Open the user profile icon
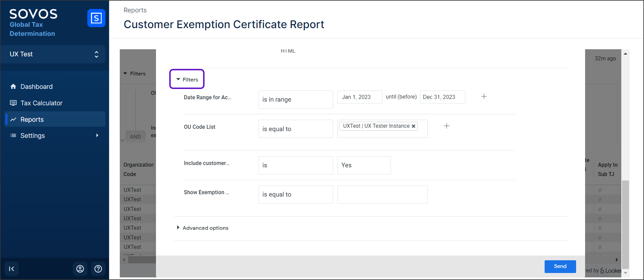The height and width of the screenshot is (280, 644). point(80,269)
